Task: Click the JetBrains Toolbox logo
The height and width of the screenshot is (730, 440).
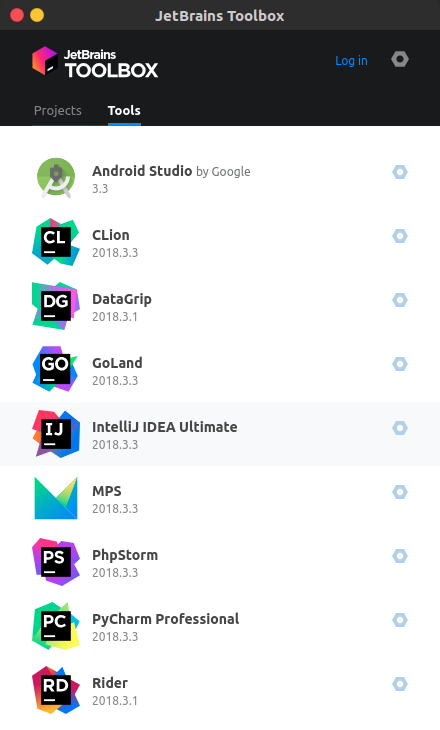Action: click(95, 62)
